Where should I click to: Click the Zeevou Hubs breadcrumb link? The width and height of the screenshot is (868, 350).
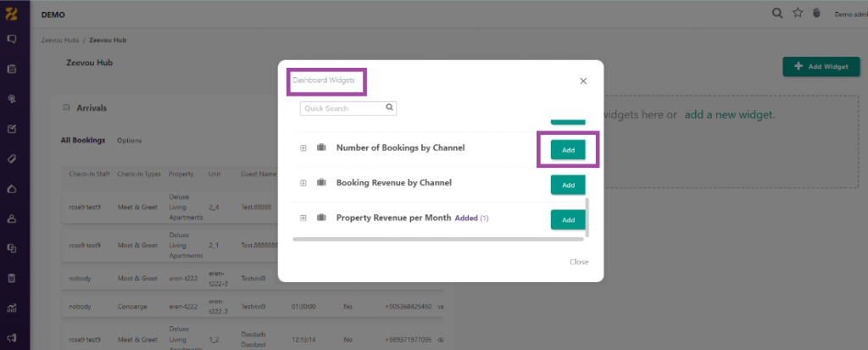[60, 41]
